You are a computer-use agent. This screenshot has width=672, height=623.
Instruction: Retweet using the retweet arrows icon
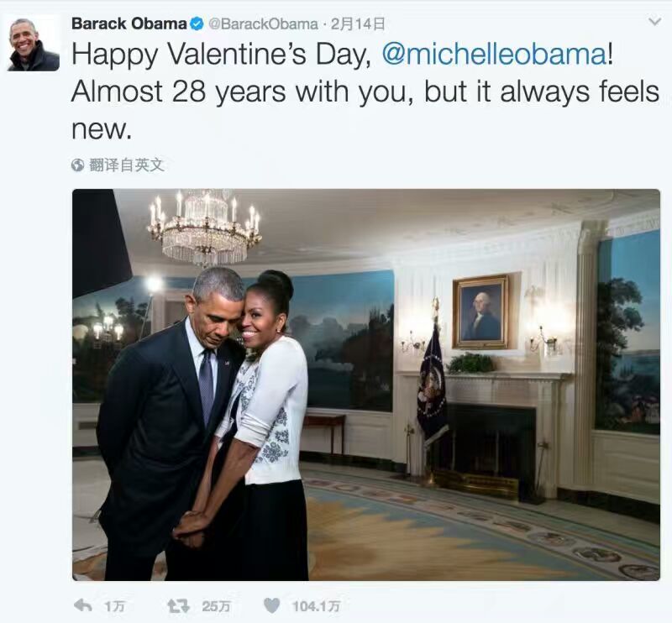pos(178,605)
